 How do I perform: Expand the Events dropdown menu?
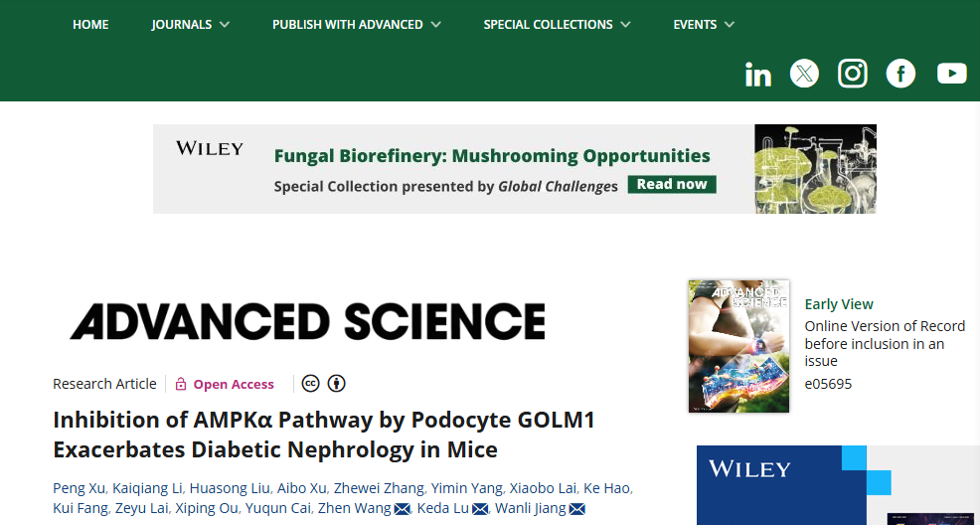click(704, 25)
